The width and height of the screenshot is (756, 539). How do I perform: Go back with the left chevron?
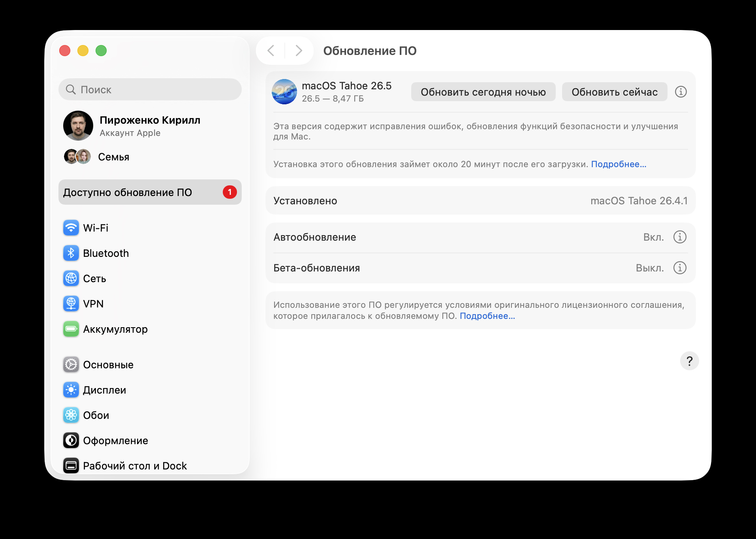point(271,51)
